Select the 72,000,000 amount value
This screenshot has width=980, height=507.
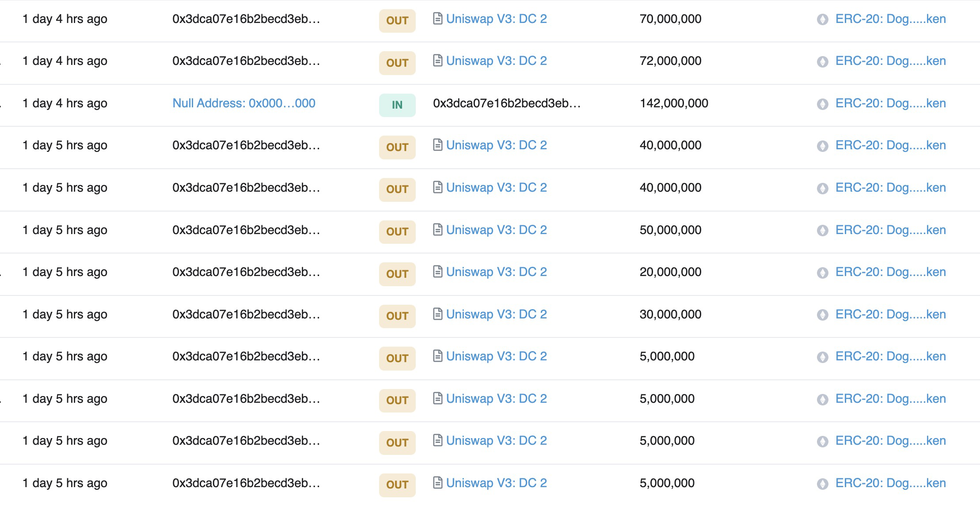coord(670,61)
